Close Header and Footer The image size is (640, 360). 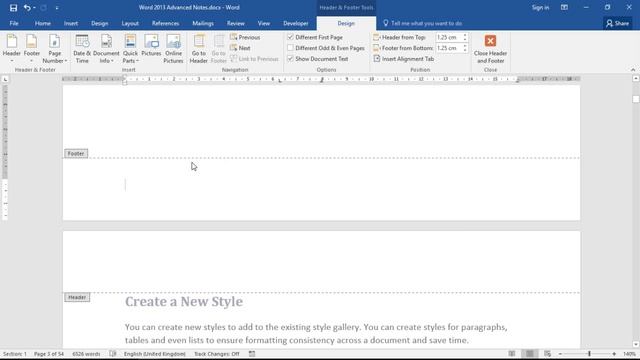[490, 49]
